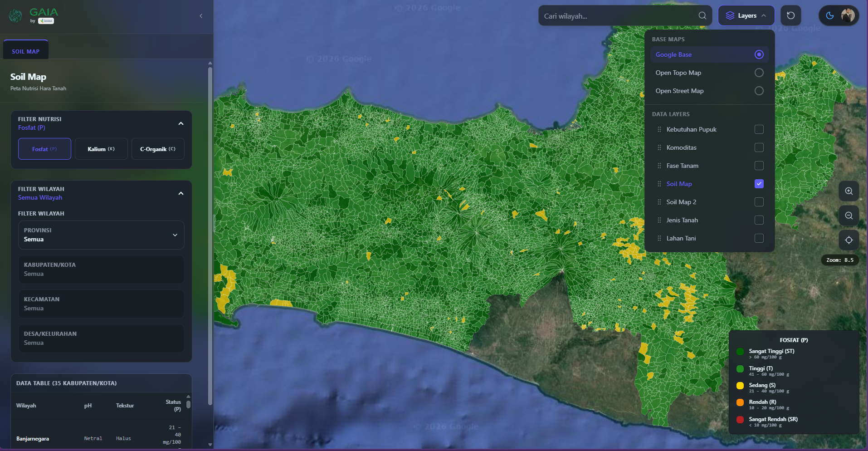
Task: Open the Provinsi dropdown
Action: tap(101, 235)
